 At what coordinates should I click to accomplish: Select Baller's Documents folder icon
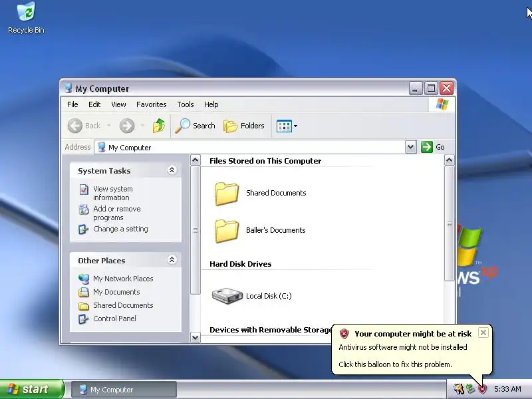click(227, 231)
